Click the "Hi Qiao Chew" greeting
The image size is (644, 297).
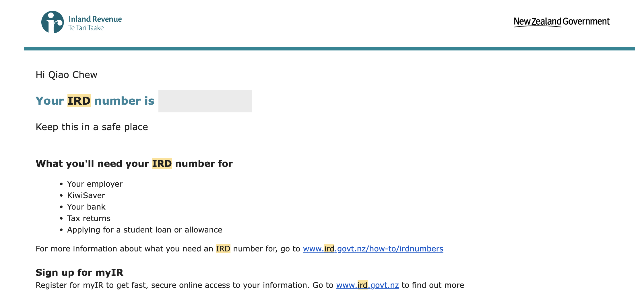click(66, 75)
